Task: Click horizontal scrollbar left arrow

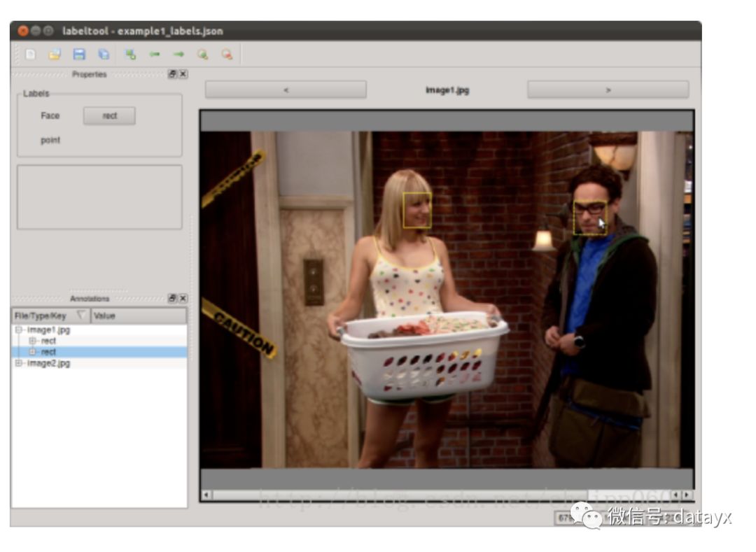Action: pyautogui.click(x=206, y=495)
